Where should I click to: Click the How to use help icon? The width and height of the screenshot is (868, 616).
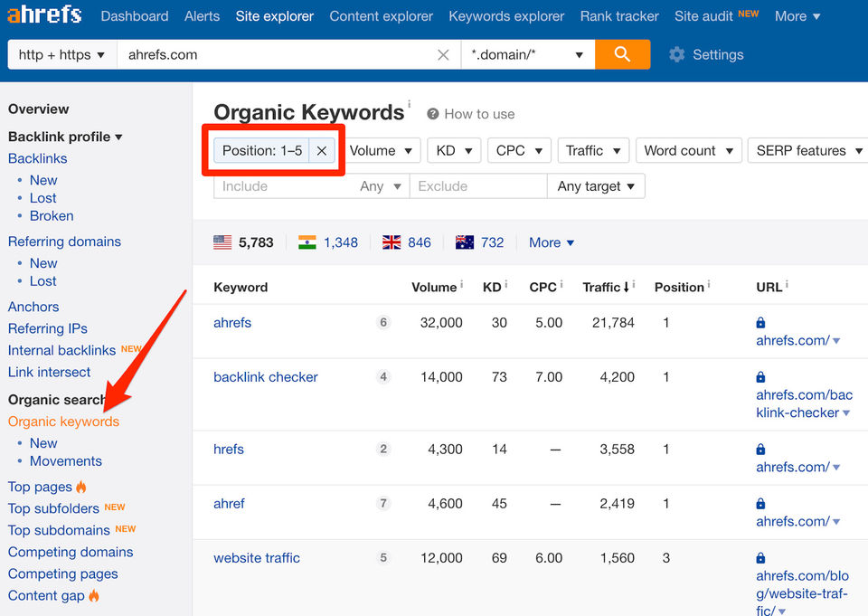click(x=433, y=114)
